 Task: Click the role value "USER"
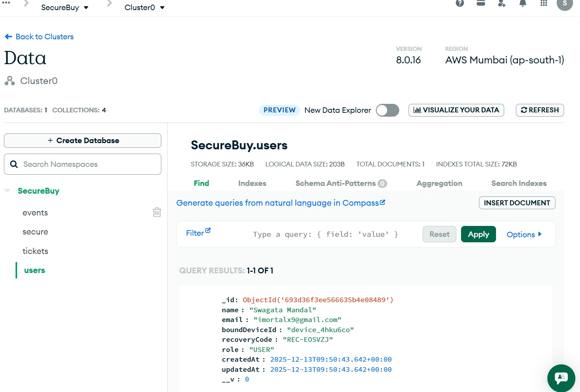262,350
